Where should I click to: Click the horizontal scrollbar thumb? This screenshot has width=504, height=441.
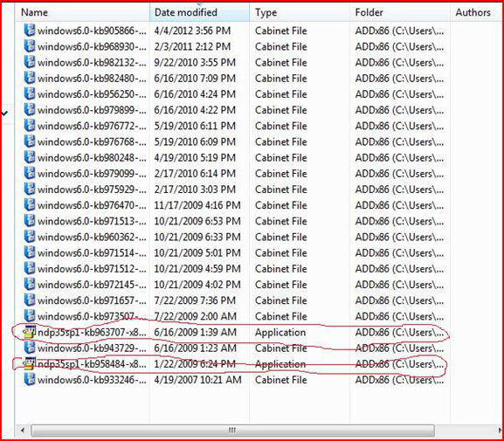[232, 430]
